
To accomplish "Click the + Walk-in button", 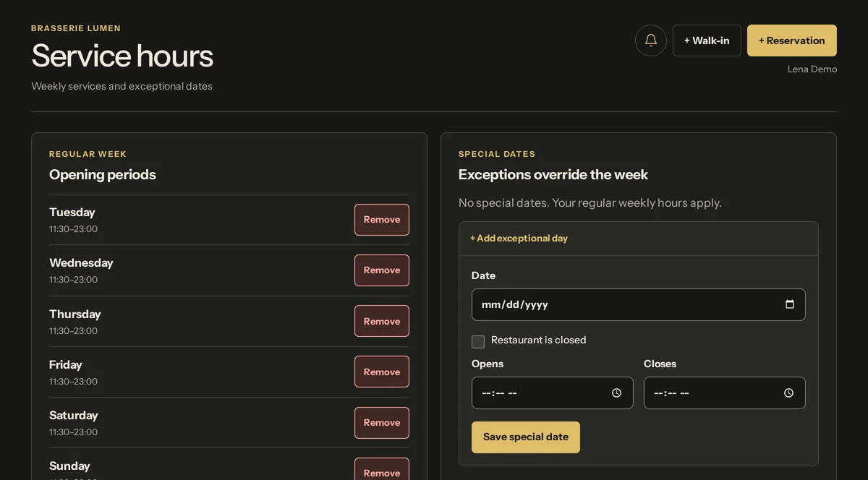I will 707,40.
